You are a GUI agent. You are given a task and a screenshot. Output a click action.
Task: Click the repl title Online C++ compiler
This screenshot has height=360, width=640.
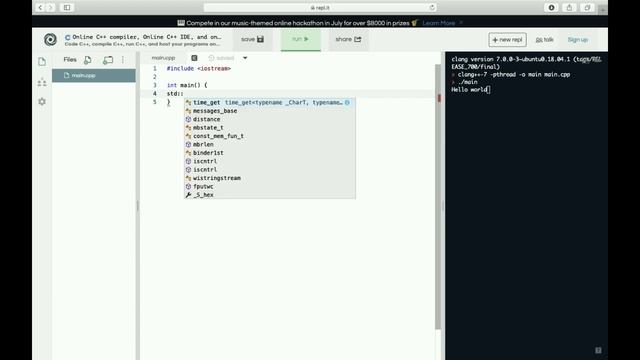tap(147, 37)
